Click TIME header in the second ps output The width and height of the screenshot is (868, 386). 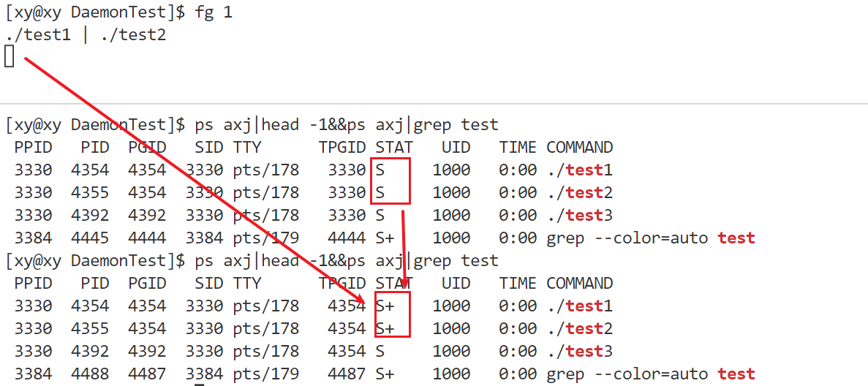point(518,284)
